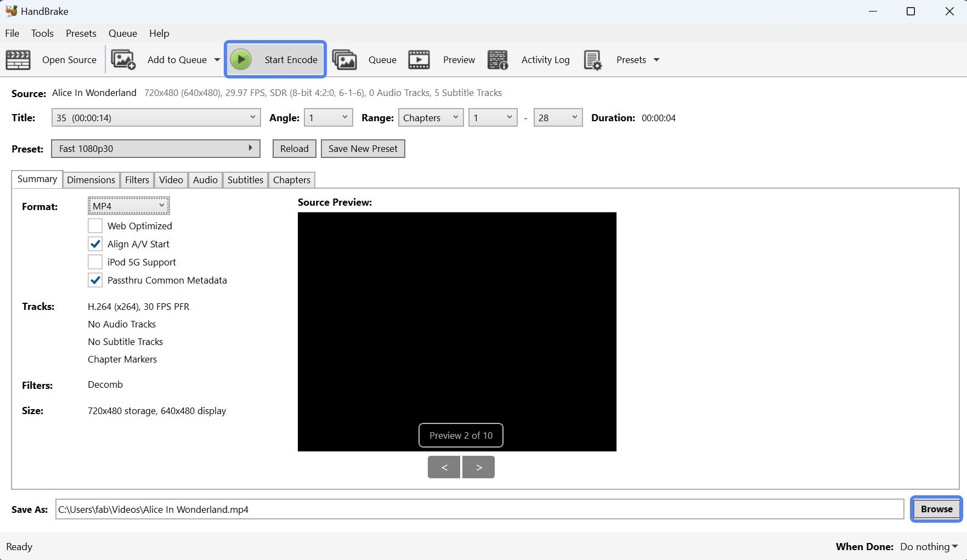Click the Browse button for output file

tap(936, 509)
